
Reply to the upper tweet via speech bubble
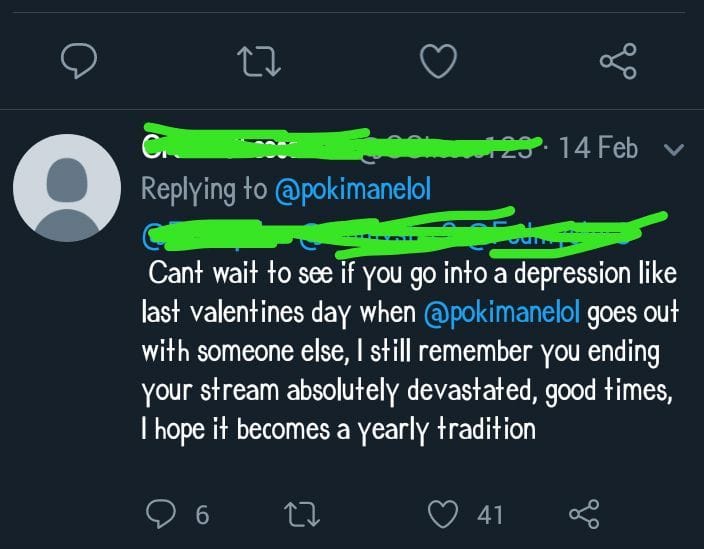[x=77, y=62]
